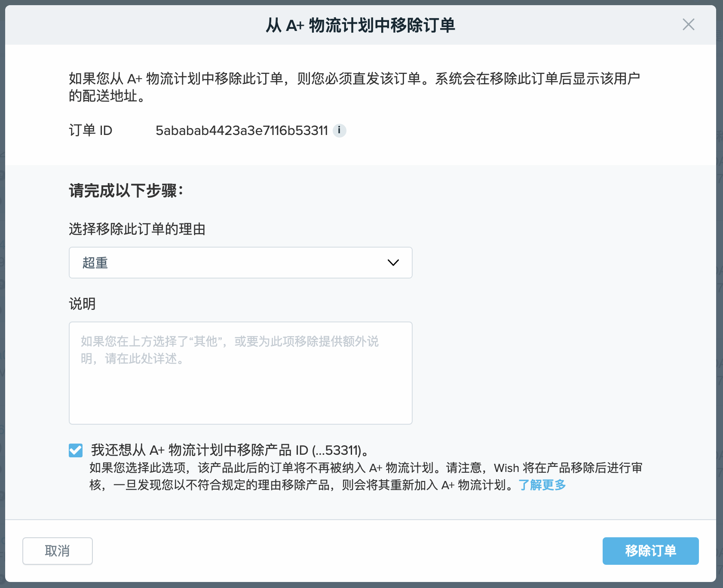The image size is (723, 588).
Task: Click the 说明 label
Action: [x=82, y=304]
